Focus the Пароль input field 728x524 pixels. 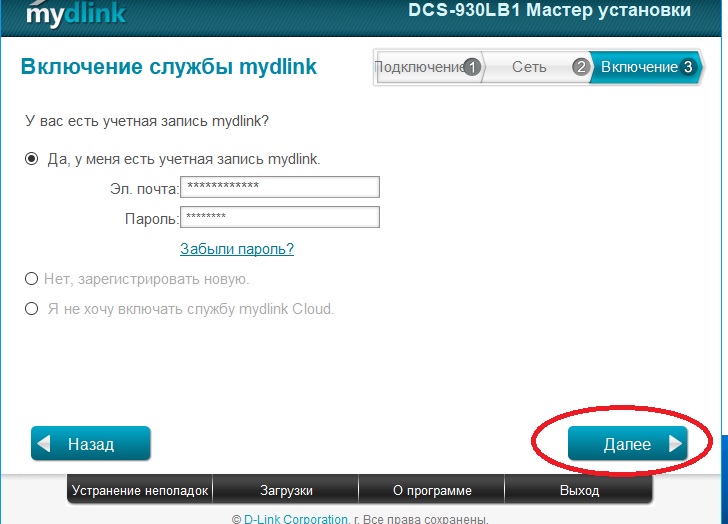[280, 217]
